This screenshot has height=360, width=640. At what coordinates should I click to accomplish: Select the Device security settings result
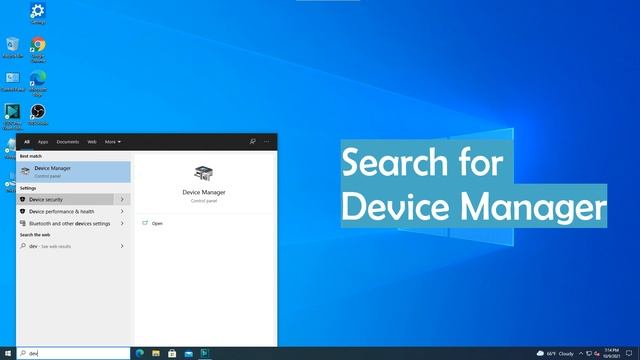[65, 200]
